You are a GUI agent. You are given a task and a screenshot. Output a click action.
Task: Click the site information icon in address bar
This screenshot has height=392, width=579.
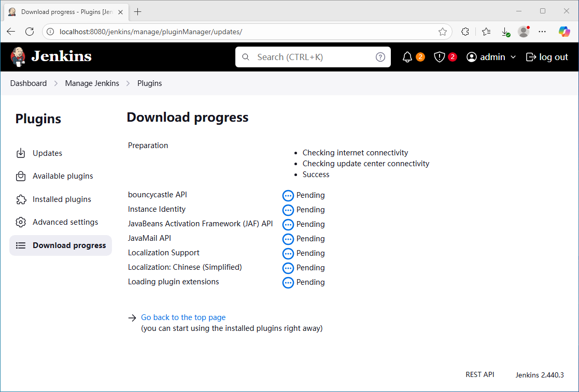51,32
